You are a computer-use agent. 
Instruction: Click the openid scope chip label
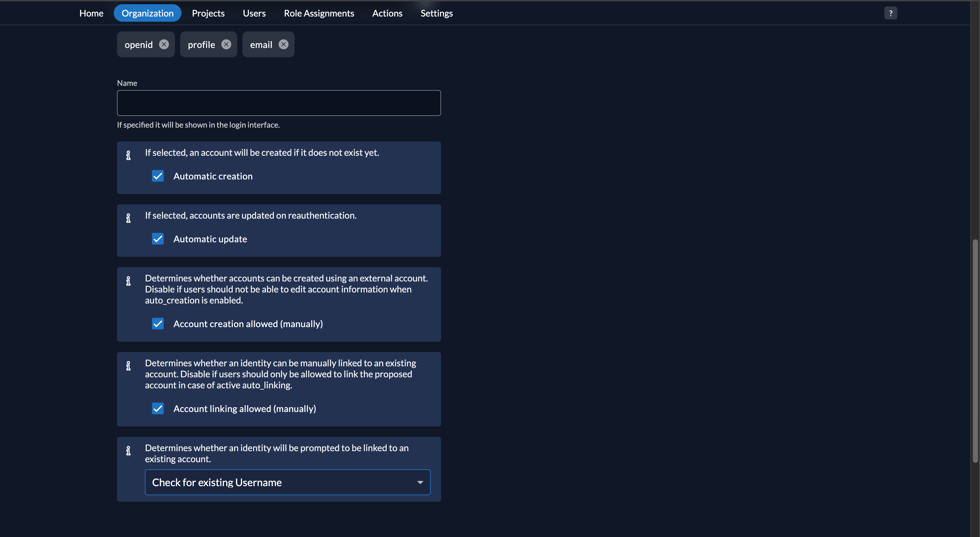[x=138, y=45]
